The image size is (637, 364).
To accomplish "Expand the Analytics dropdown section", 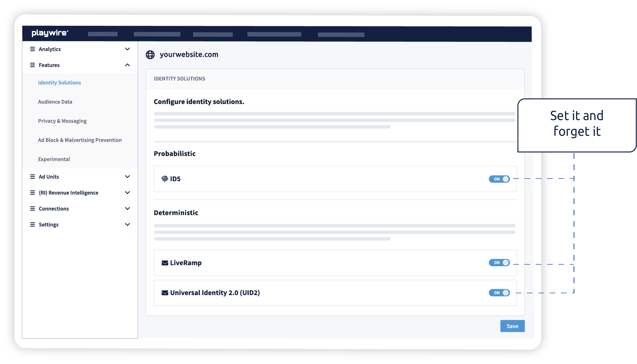I will 127,49.
